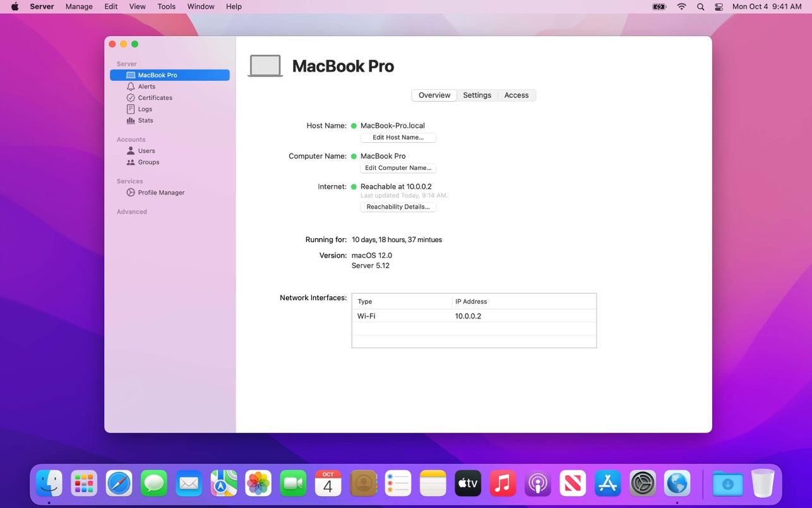812x508 pixels.
Task: Open the Logs section
Action: (145, 109)
